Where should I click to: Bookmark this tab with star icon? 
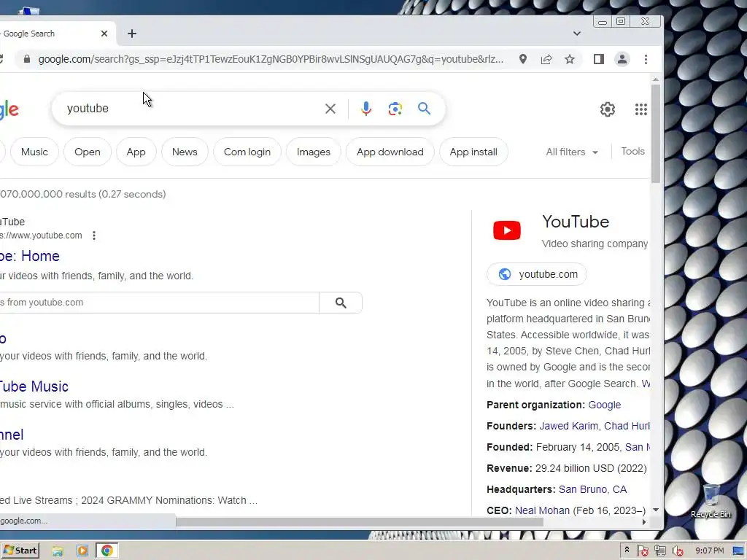point(569,59)
